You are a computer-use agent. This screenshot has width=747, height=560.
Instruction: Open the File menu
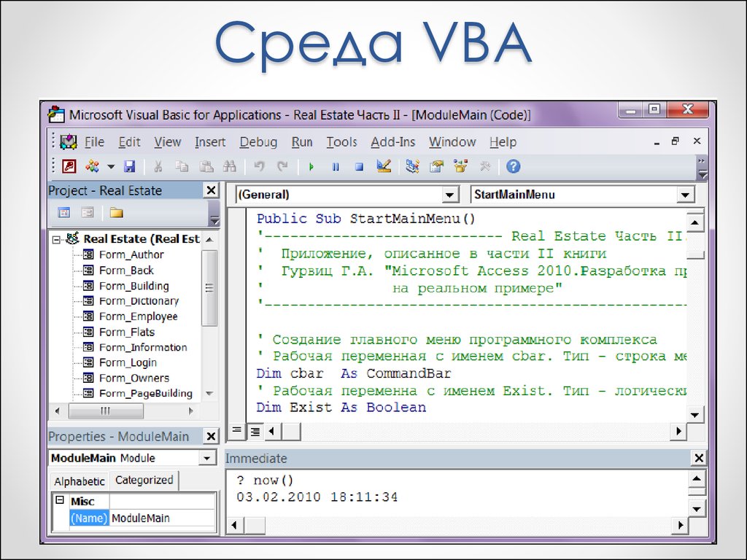[94, 142]
